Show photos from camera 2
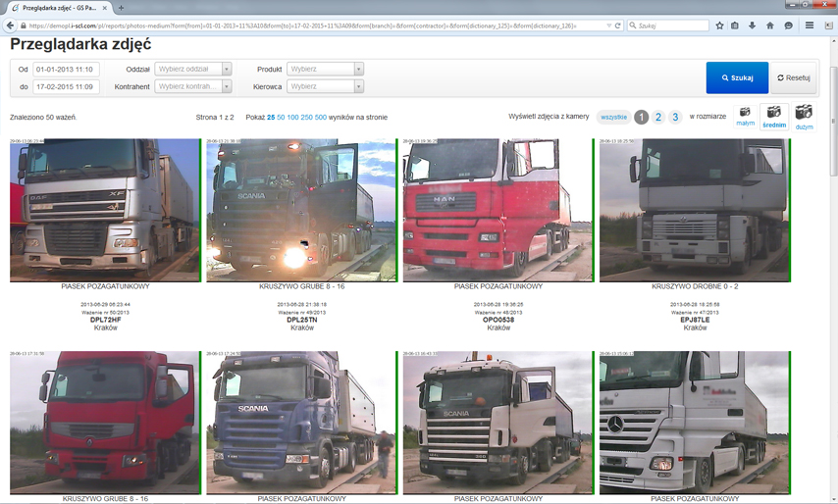 click(658, 117)
